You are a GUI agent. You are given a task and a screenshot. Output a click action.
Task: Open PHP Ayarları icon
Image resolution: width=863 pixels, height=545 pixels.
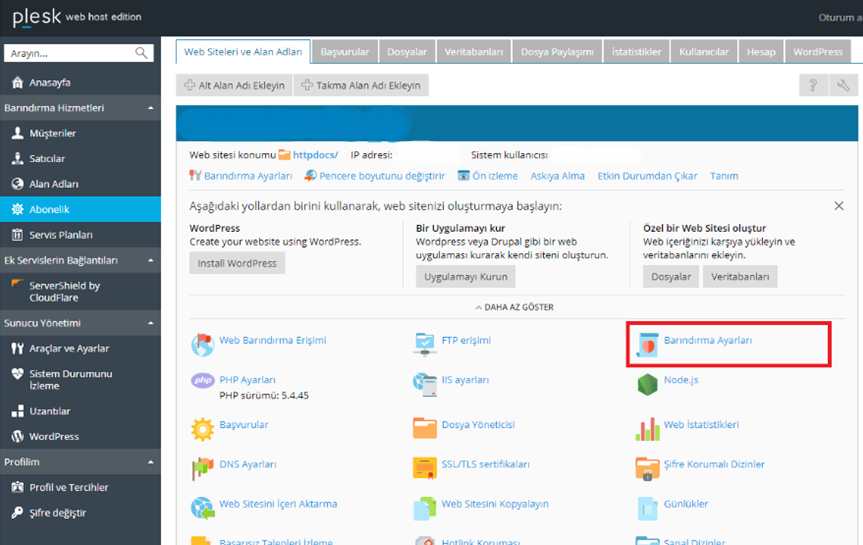(x=203, y=380)
